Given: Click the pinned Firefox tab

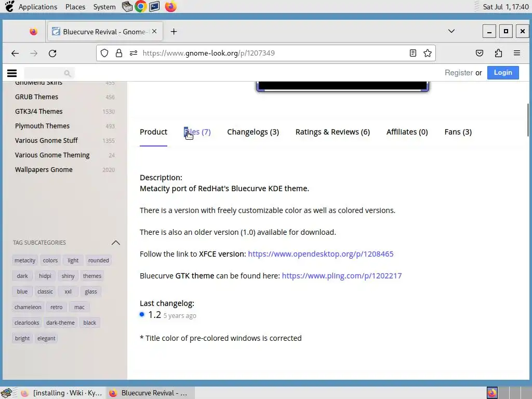Looking at the screenshot, I should (33, 32).
